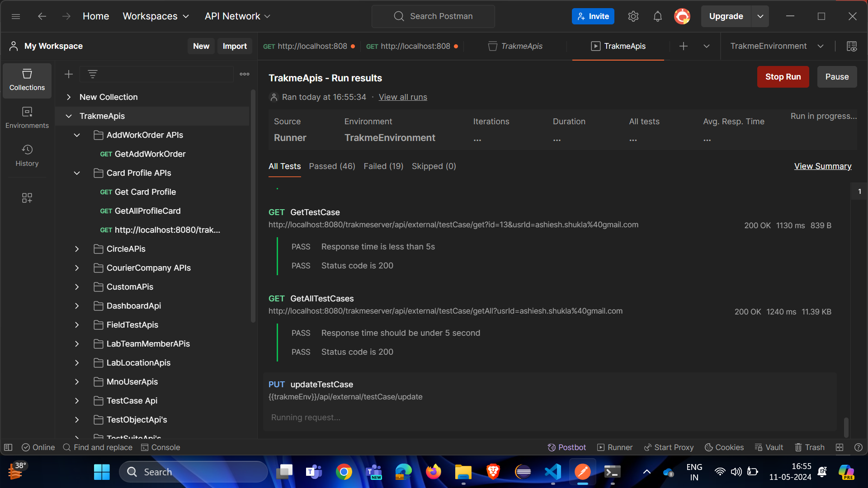Open collections options three-dot menu
868x488 pixels.
point(245,74)
